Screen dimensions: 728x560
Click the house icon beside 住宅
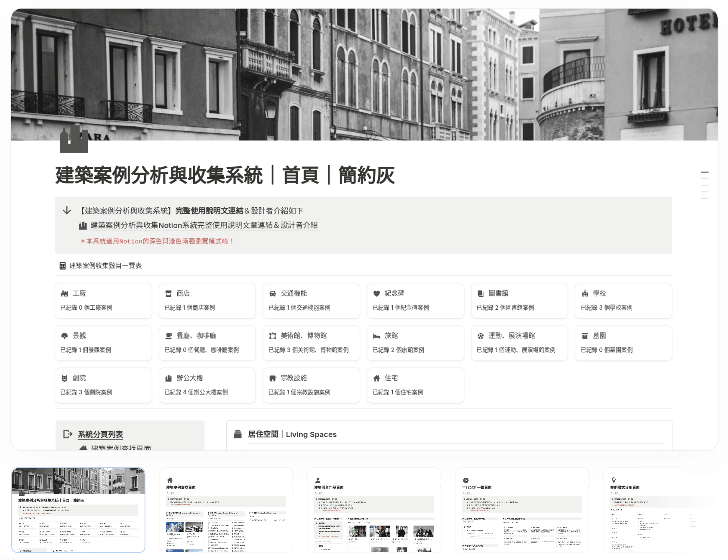(376, 378)
